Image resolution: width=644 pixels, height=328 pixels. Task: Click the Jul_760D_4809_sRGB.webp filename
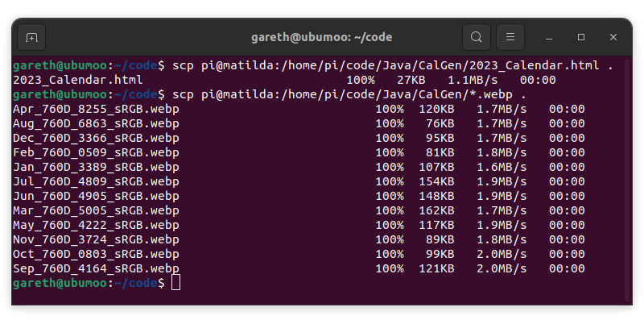pos(96,181)
